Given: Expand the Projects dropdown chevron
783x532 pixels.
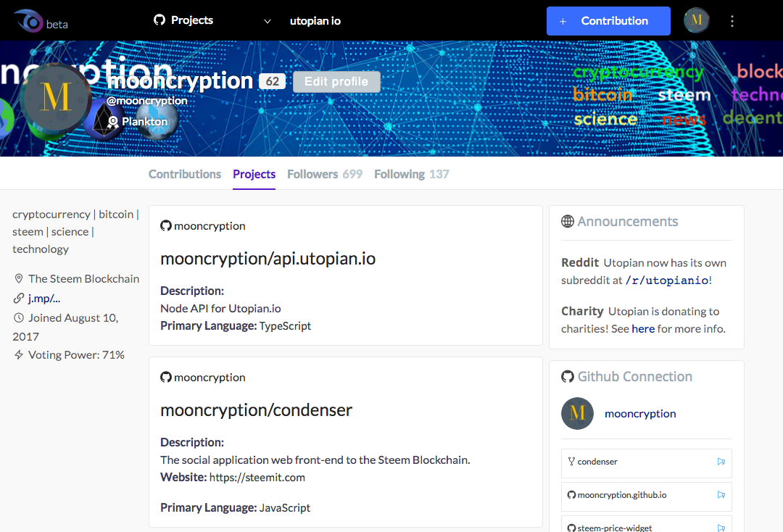Looking at the screenshot, I should coord(267,21).
